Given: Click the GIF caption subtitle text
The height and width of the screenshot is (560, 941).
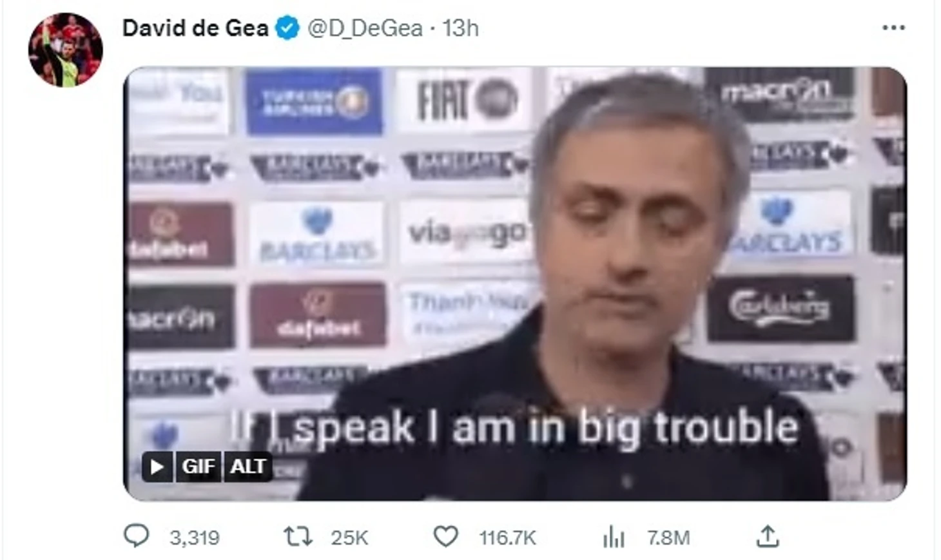Looking at the screenshot, I should (514, 428).
